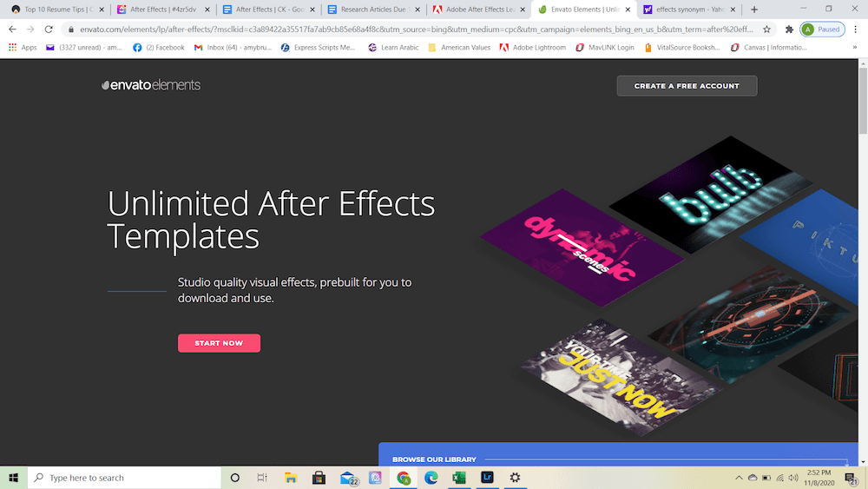Screen dimensions: 868x489
Task: View site info via padlock icon
Action: 71,30
